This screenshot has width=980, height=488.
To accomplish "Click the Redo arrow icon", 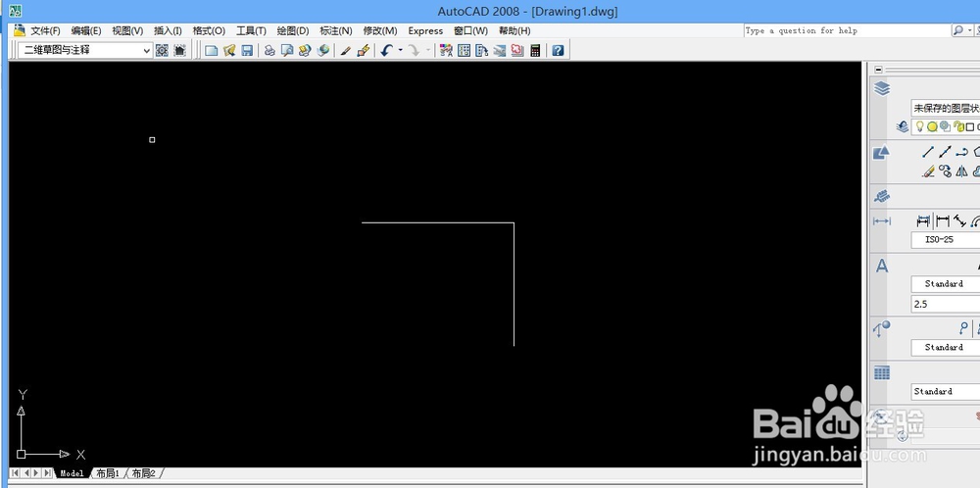I will coord(414,51).
